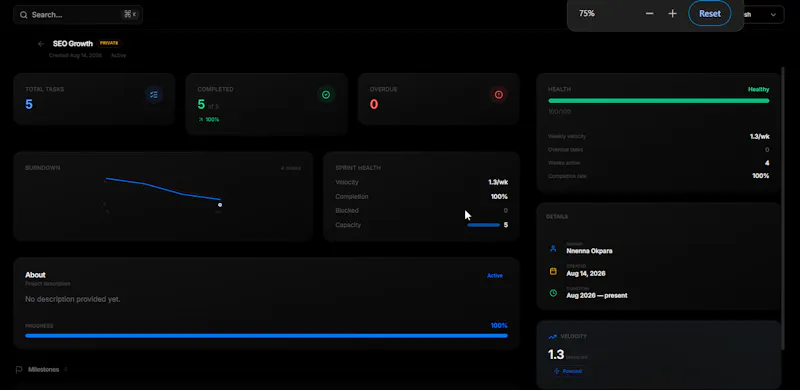Click the flag icon beside Milestones
The height and width of the screenshot is (390, 800).
(x=19, y=370)
